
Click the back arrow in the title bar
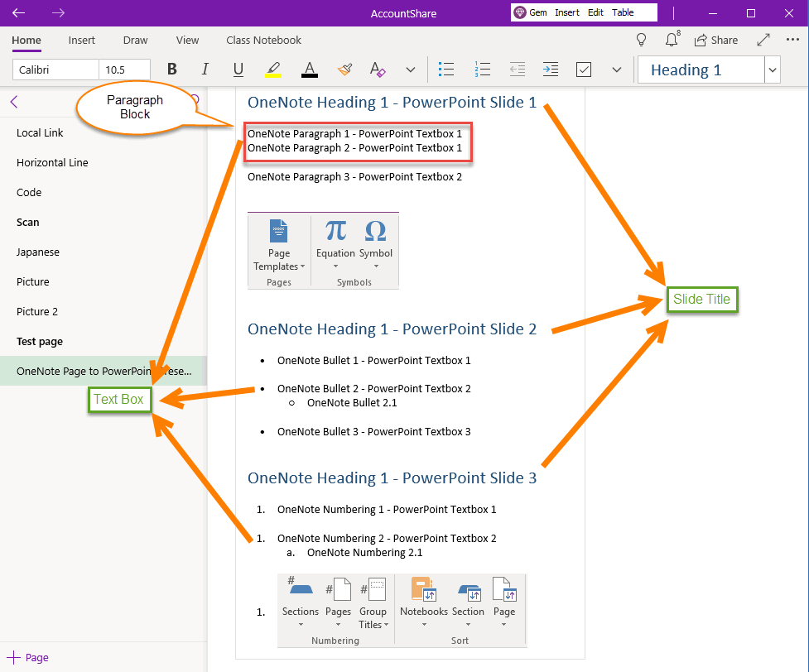click(x=18, y=13)
